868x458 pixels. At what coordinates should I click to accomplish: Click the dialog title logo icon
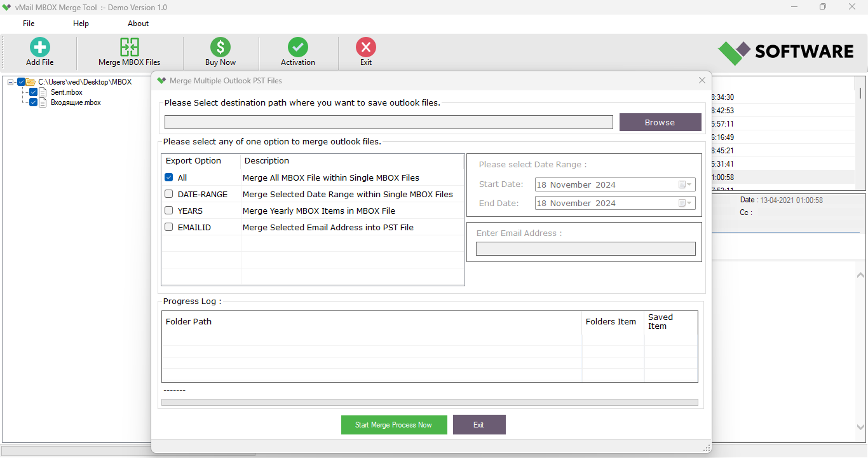(161, 81)
